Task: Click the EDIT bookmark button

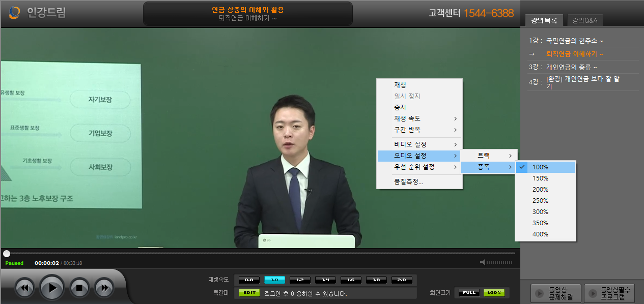Action: click(249, 293)
